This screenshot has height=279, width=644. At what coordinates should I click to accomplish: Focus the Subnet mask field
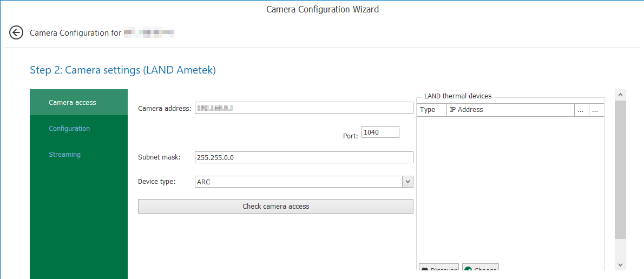pos(304,157)
